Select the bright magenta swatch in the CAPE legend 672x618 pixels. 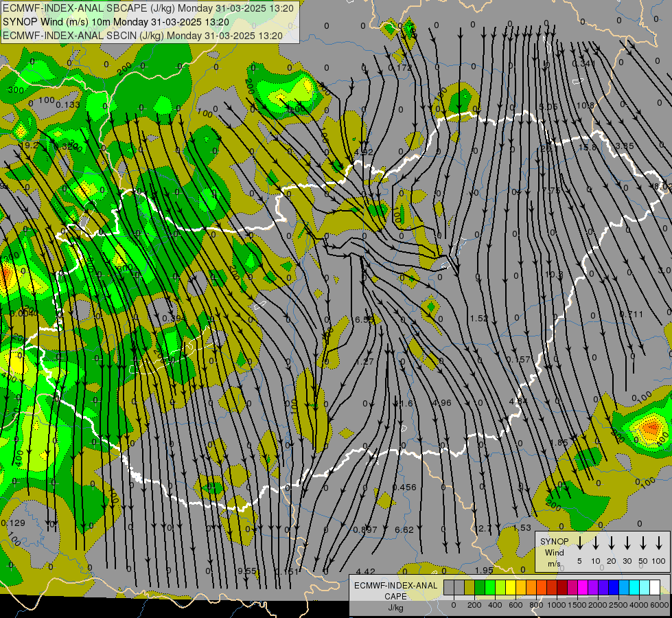pyautogui.click(x=583, y=587)
